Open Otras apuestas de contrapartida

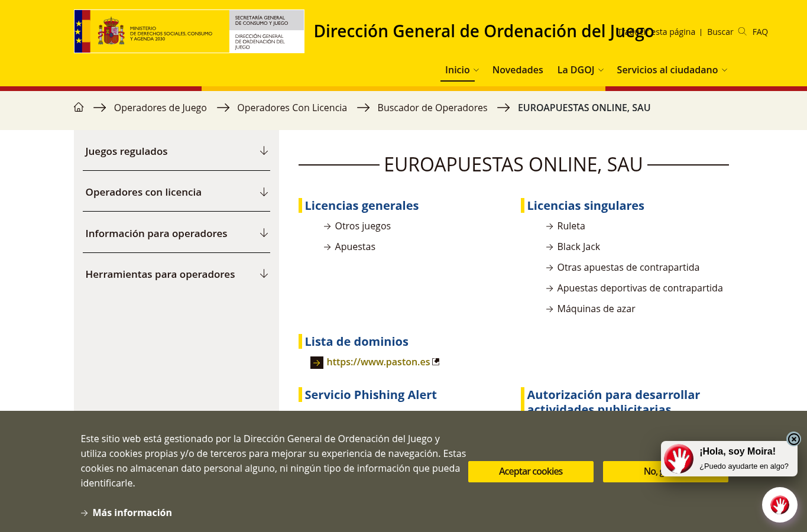628,267
